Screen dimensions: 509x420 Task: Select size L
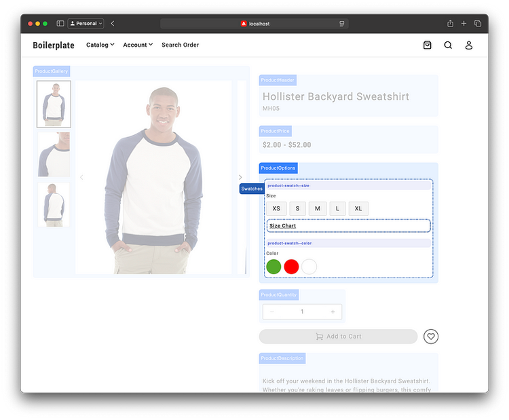(337, 208)
